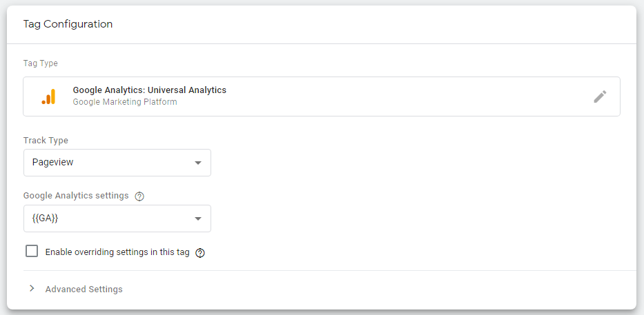The image size is (644, 315).
Task: Click the 'Google Analytics: Universal Analytics' title
Action: pos(149,90)
